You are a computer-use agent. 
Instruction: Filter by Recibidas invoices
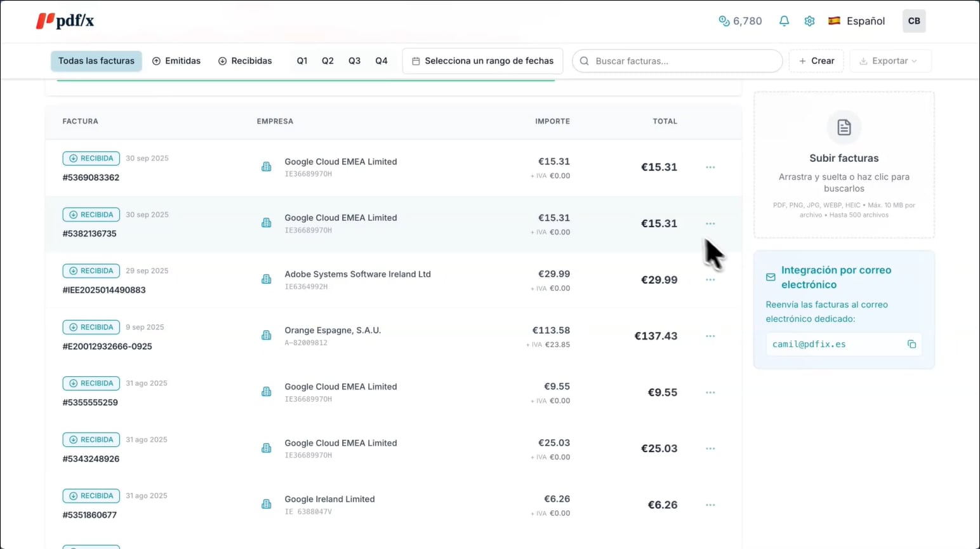pos(245,61)
